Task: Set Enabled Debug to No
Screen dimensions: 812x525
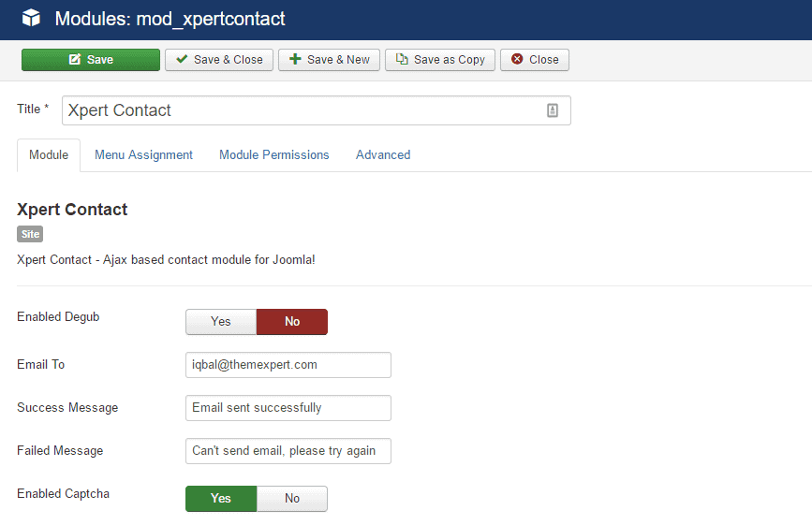Action: point(292,322)
